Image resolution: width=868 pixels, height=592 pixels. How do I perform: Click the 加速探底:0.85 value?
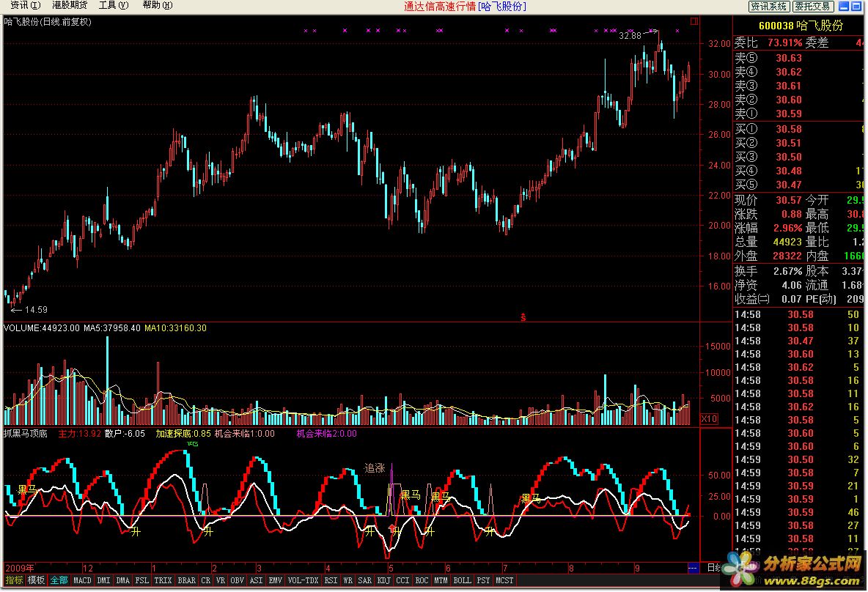(x=183, y=434)
